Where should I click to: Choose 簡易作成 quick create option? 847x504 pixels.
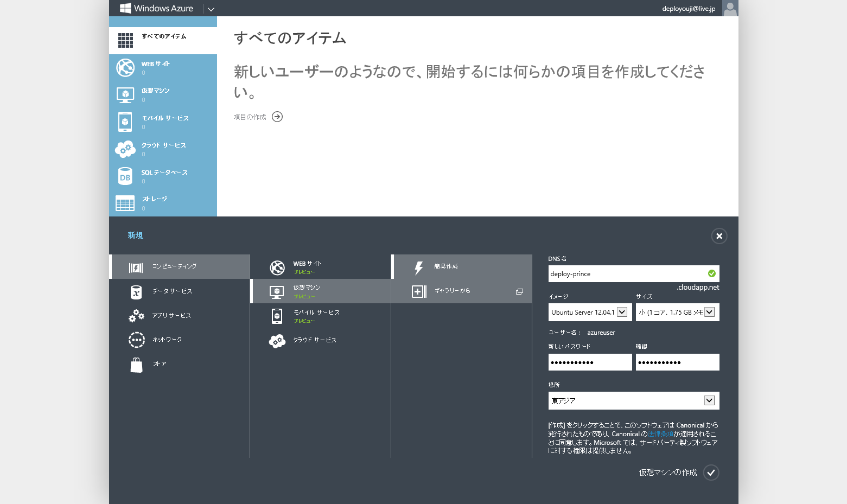point(462,267)
